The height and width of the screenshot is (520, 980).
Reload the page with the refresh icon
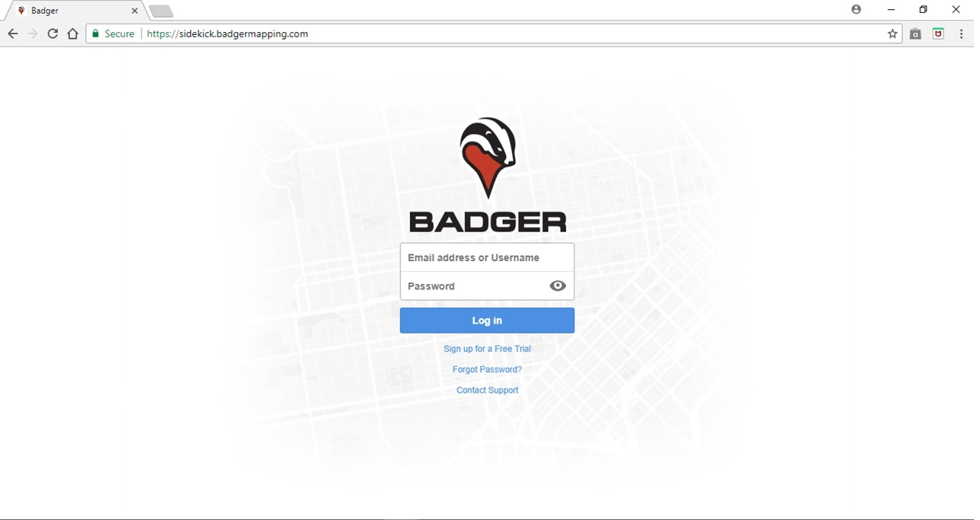52,33
